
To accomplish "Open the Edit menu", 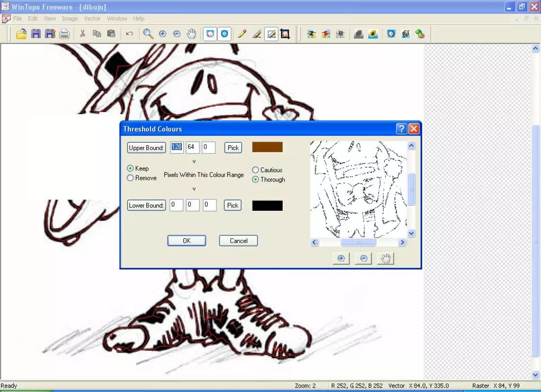I will pos(33,19).
